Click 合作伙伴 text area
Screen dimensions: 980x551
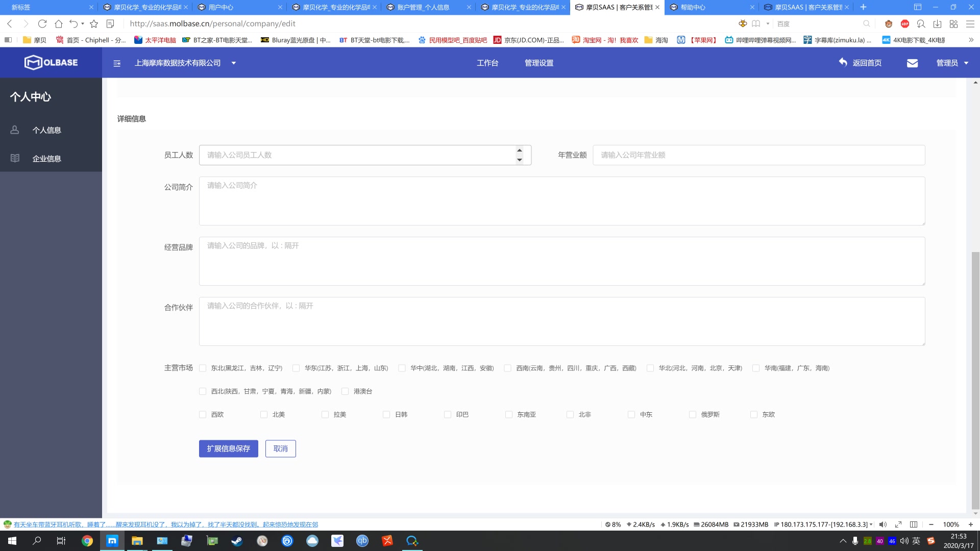[562, 321]
